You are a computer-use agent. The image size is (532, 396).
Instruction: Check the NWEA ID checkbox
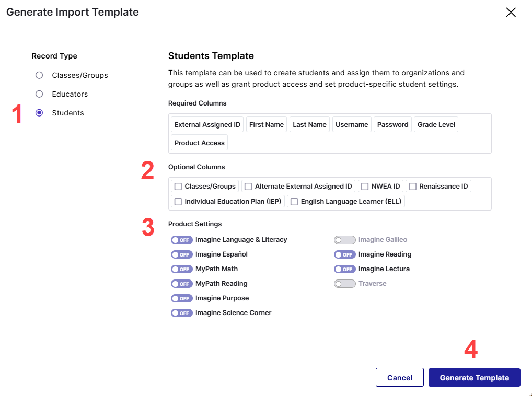365,187
